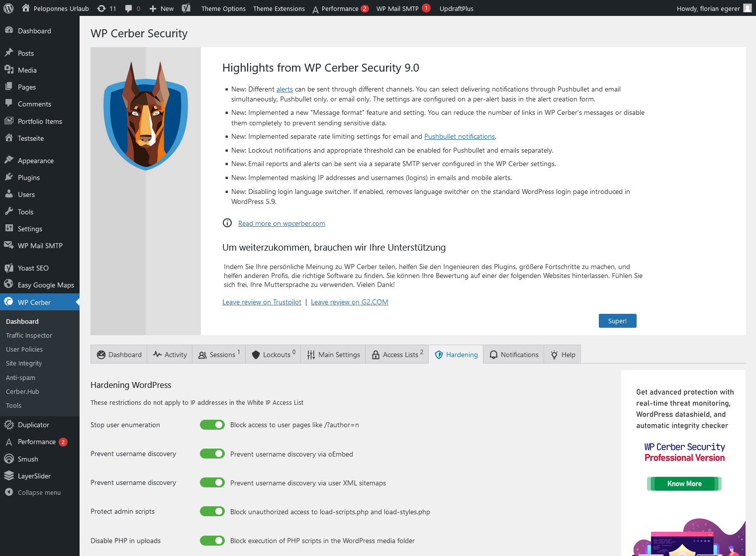
Task: Click the Yoast SEO icon in sidebar
Action: click(x=9, y=268)
